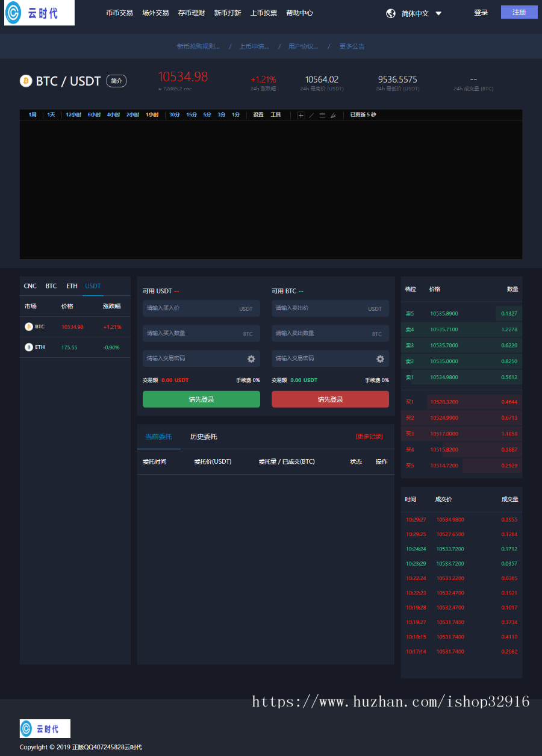The height and width of the screenshot is (756, 542).
Task: Open 上币投票 menu
Action: (x=264, y=13)
